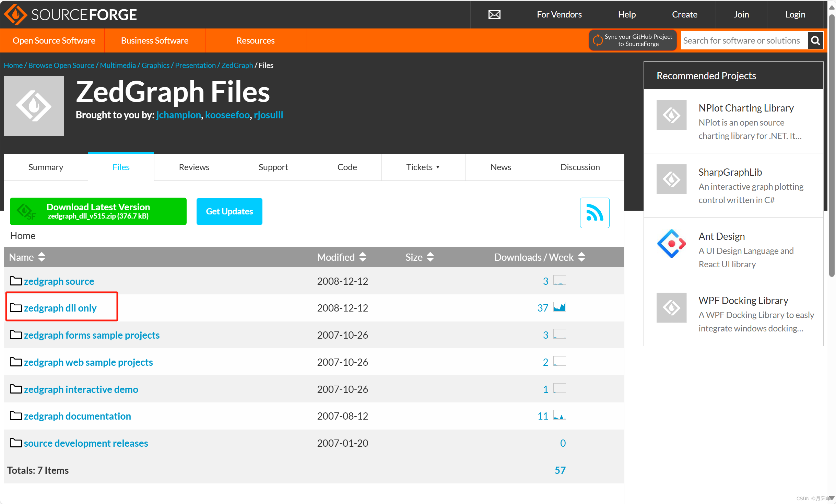Image resolution: width=836 pixels, height=504 pixels.
Task: Click the Ant Design project icon
Action: coord(671,244)
